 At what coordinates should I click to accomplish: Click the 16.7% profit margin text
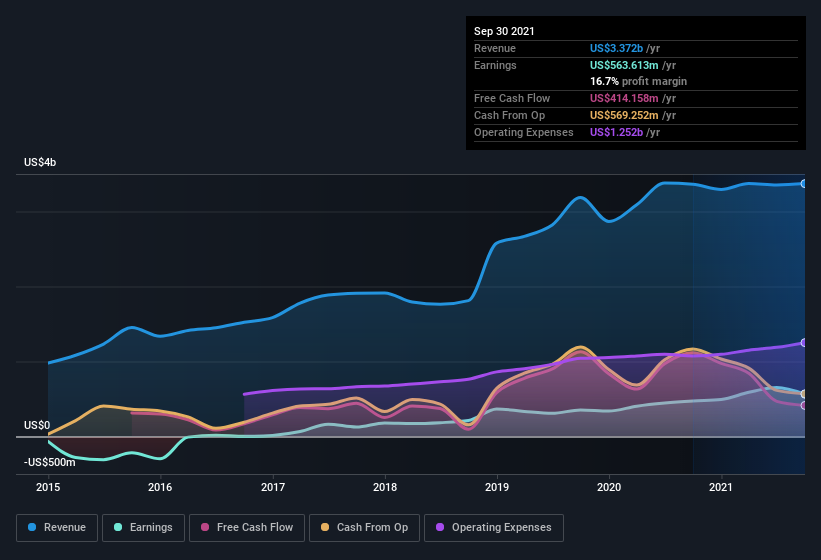tap(638, 81)
